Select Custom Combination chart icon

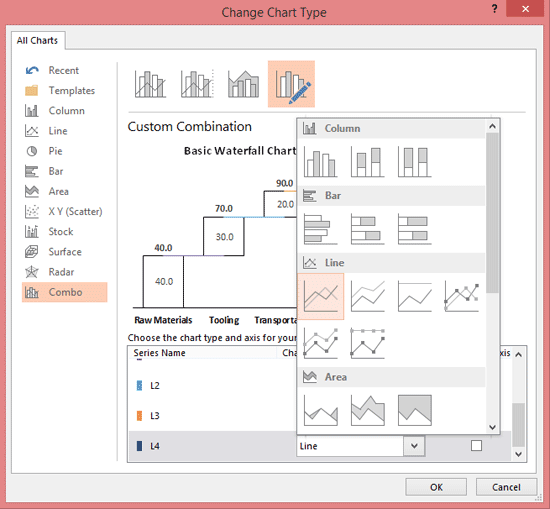point(291,84)
